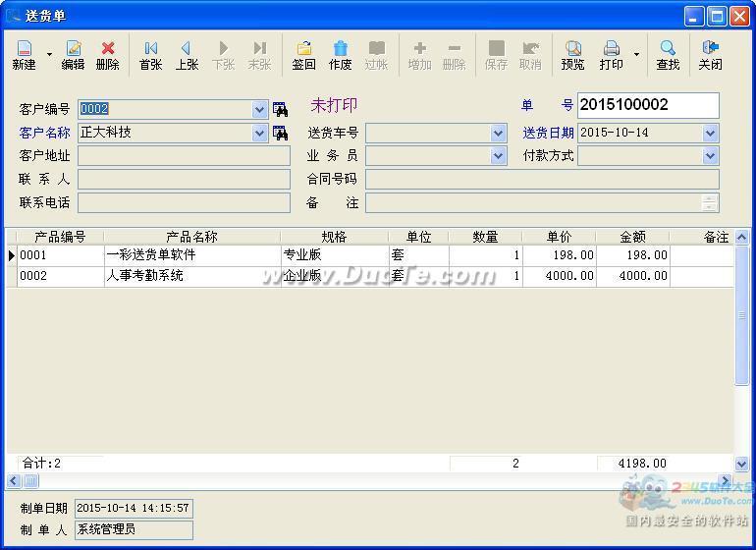756x550 pixels.
Task: Click in the 单号 input field
Action: [x=648, y=105]
